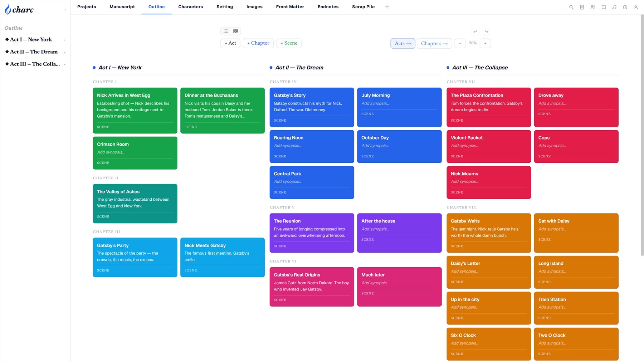Screen dimensions: 644x362
Task: Add synopsis to Roaring Noon scene
Action: (288, 146)
